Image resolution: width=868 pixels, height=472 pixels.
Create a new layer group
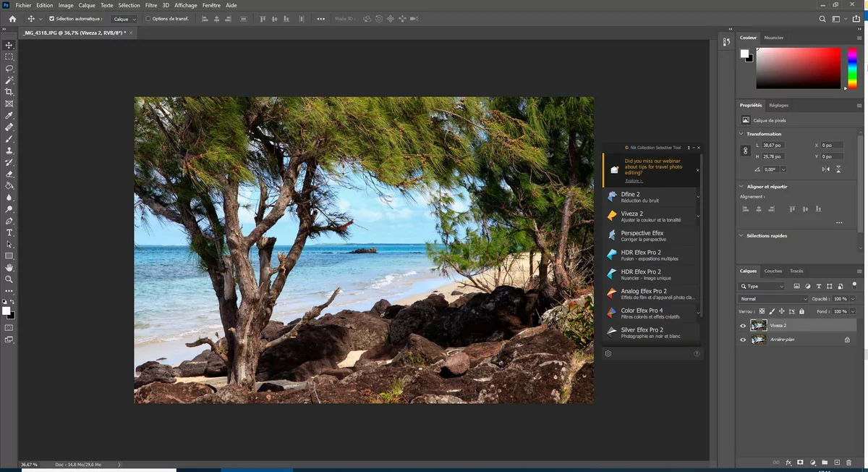tap(825, 462)
